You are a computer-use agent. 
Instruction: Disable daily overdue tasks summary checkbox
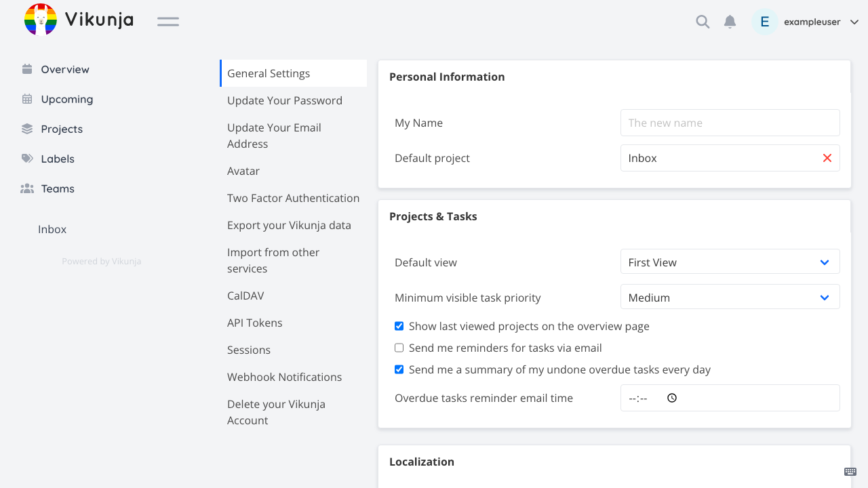(x=399, y=369)
